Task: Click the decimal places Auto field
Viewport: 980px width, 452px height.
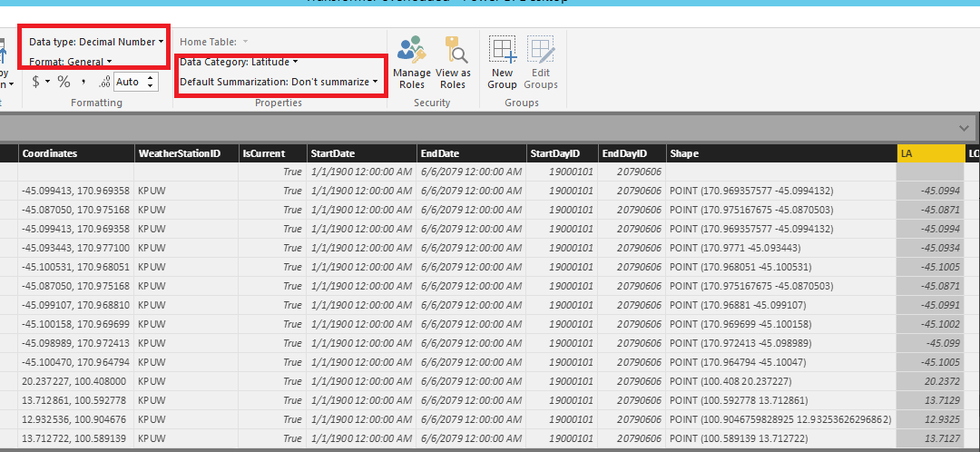Action: (x=128, y=82)
